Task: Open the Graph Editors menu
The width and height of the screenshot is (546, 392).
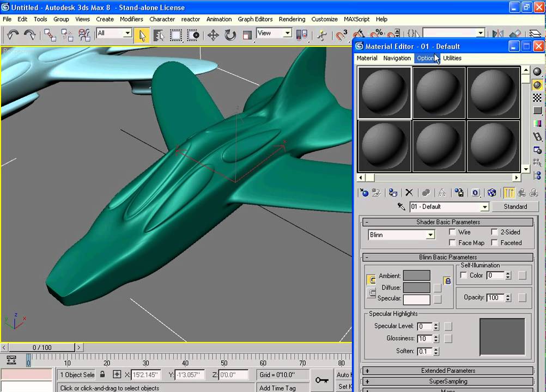Action: coord(255,19)
